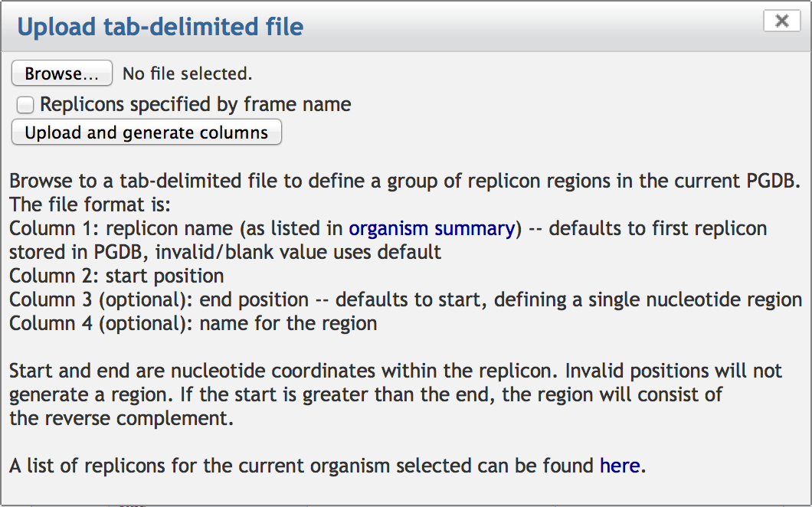Click the 'Replicons specified by frame name' label text

[x=195, y=105]
